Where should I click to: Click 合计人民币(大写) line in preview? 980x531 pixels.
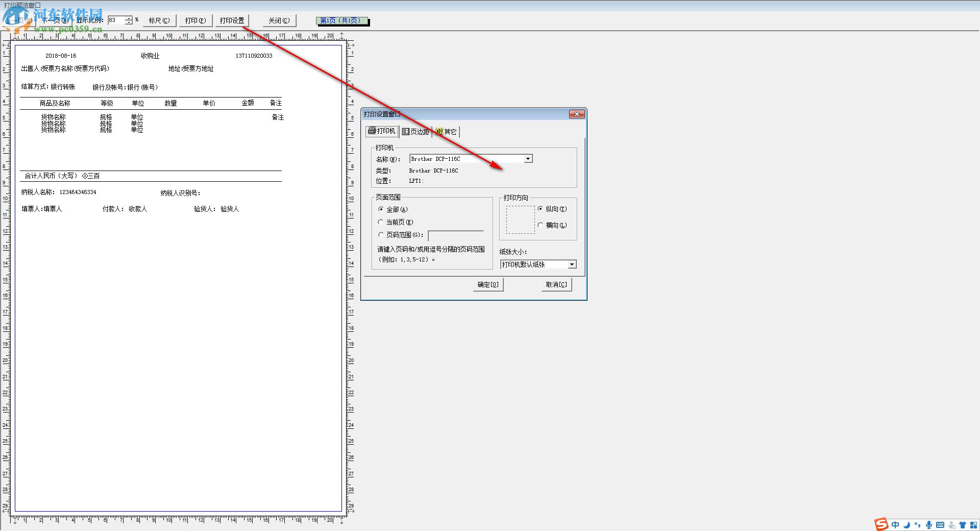tap(62, 176)
